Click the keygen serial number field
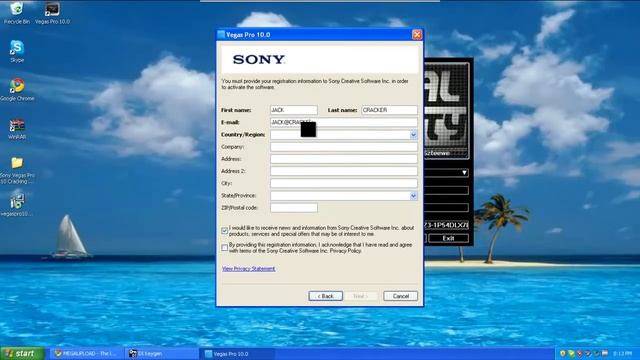 point(447,225)
